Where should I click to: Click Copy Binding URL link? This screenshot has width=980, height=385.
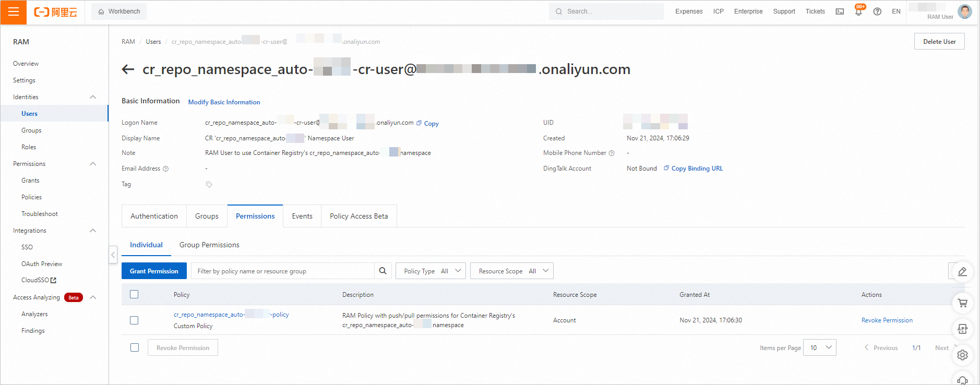[x=697, y=169]
